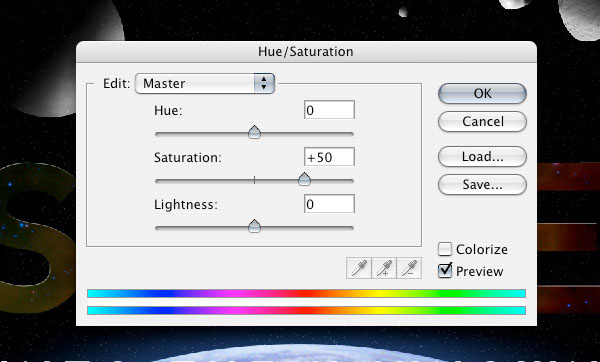Click the lower color spectrum bar
This screenshot has width=600, height=362.
click(307, 310)
